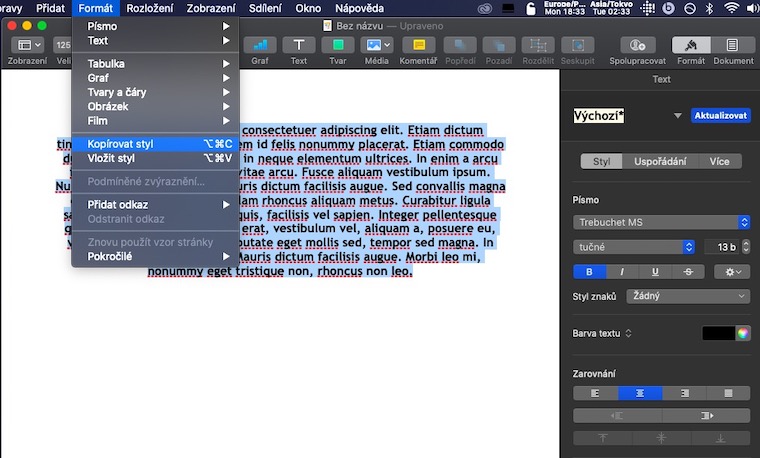This screenshot has height=458, width=760.
Task: Align text to top vertically
Action: tap(602, 438)
